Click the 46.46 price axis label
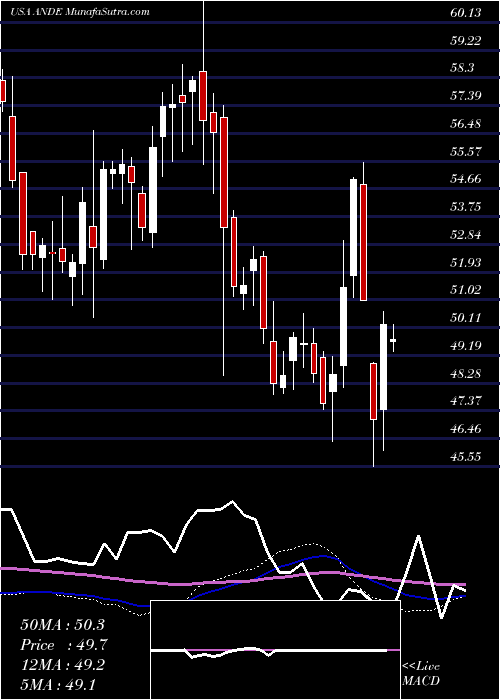The height and width of the screenshot is (700, 500). pos(466,429)
